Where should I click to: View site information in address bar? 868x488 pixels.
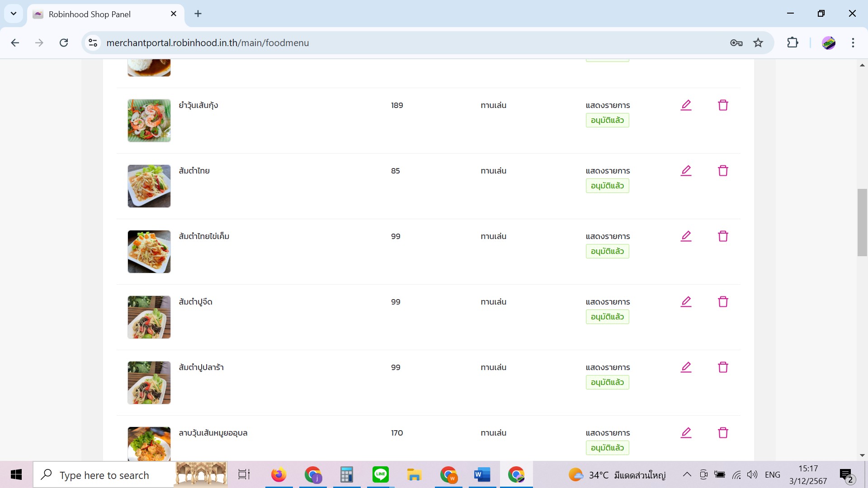pyautogui.click(x=93, y=42)
